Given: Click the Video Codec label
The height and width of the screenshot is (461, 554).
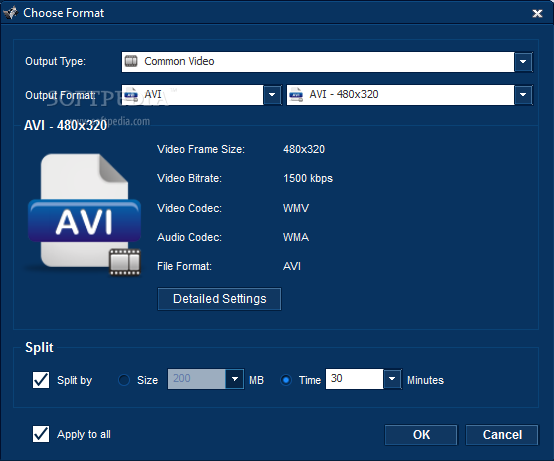Looking at the screenshot, I should coord(189,208).
